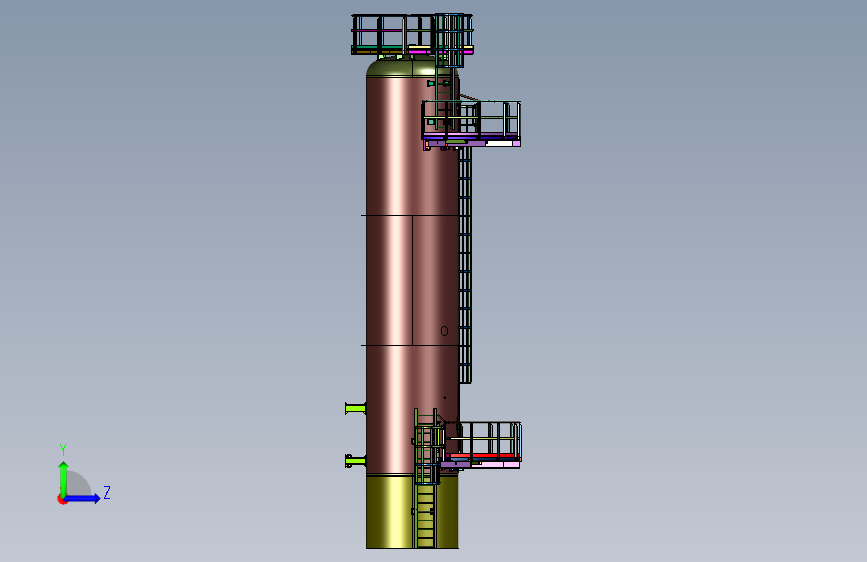This screenshot has width=867, height=562.
Task: Select the long vertical ladder beside the shell
Action: pos(466,266)
